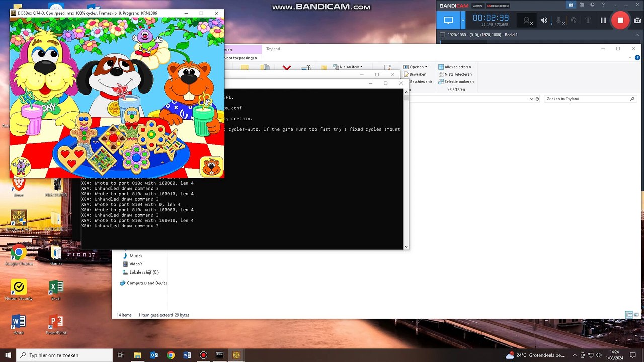
Task: Select Video's in the Explorer navigation tree
Action: coord(132,264)
